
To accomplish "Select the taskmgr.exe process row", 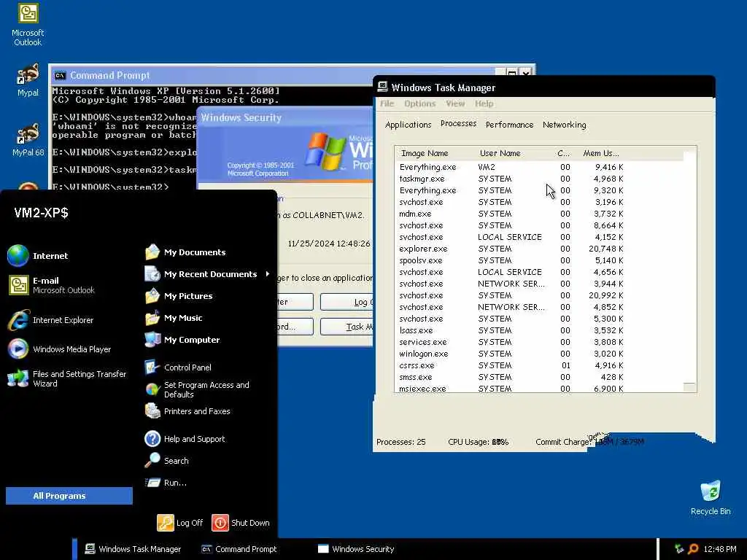I will [x=511, y=179].
